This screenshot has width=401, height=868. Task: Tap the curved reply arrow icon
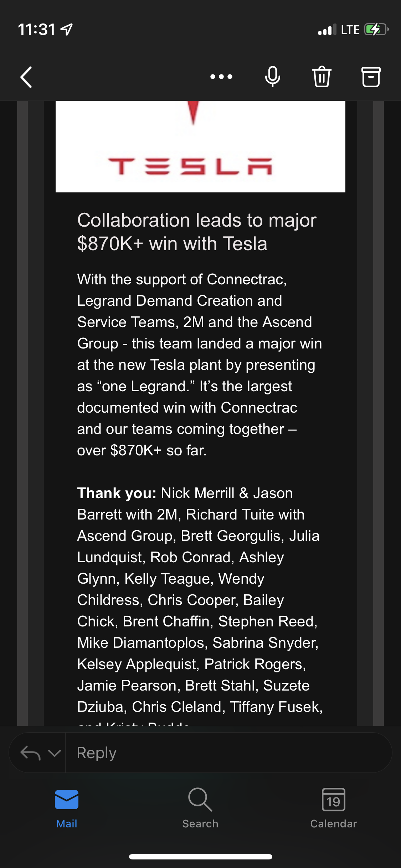point(30,753)
